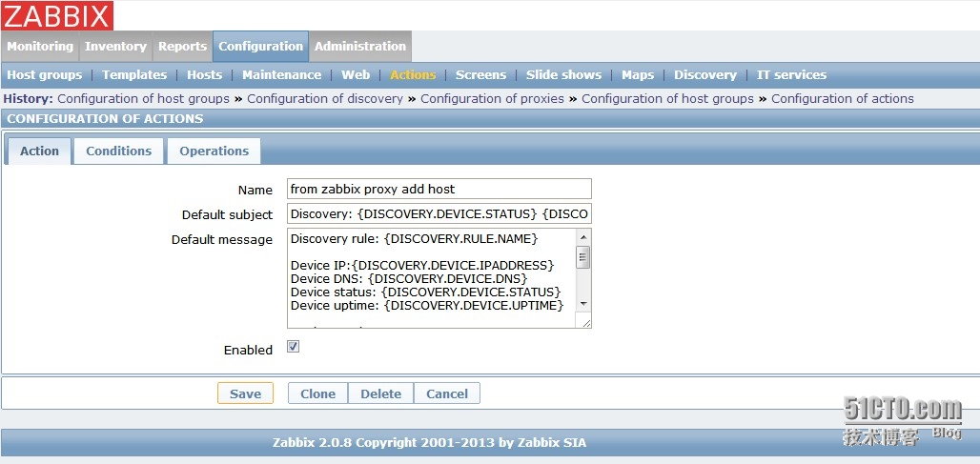Click 'Device DNS: {DISCOVERY.DEVICE.DNS}' message line
Image resolution: width=980 pixels, height=464 pixels.
tap(409, 278)
